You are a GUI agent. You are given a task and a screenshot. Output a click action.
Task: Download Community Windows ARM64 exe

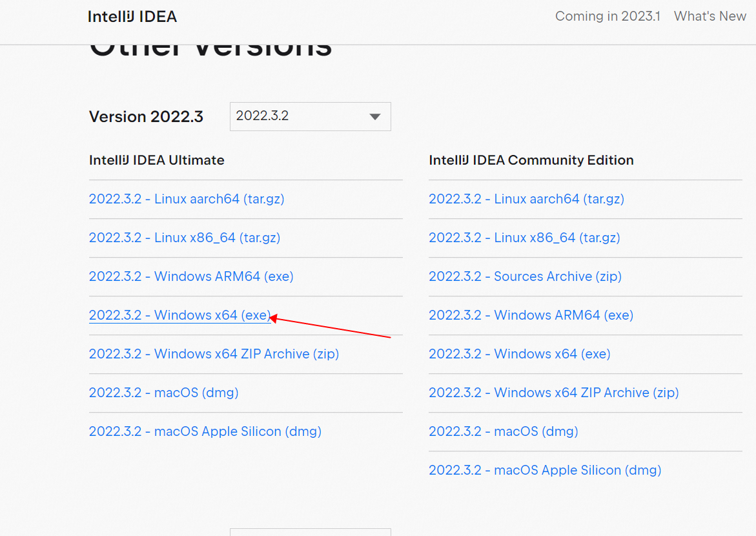pyautogui.click(x=531, y=315)
